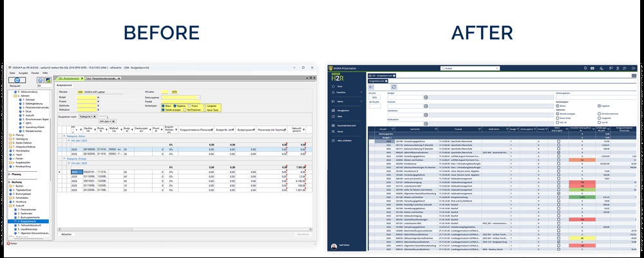
Task: Click the Abbrechen button
Action: 66,234
